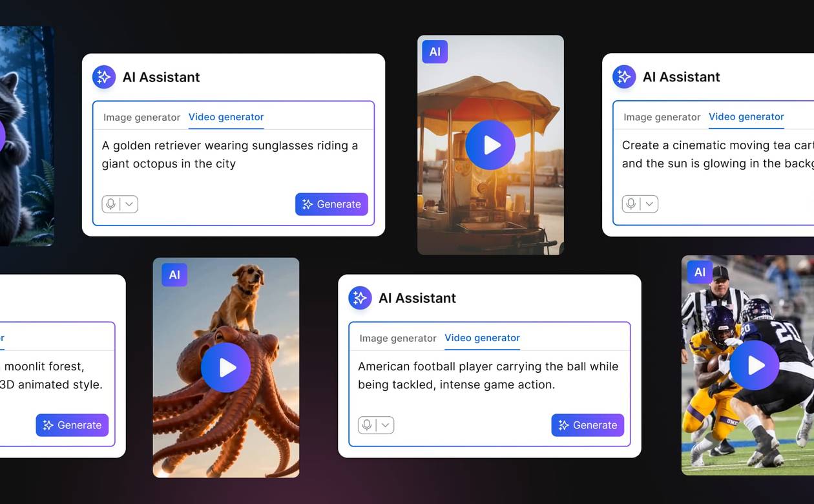
Task: Click the cinematic tea cart prompt text field
Action: [717, 154]
